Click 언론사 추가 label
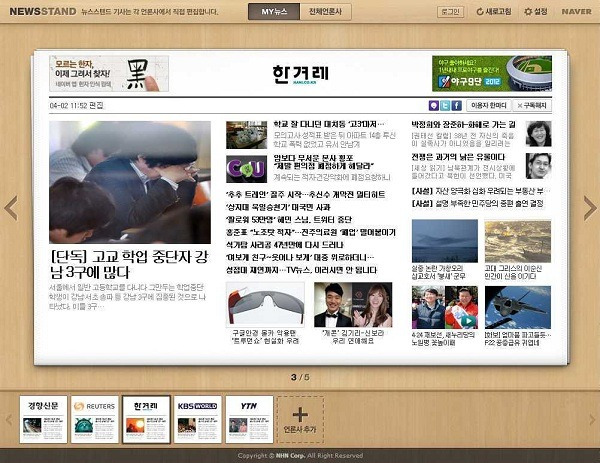 (x=300, y=430)
